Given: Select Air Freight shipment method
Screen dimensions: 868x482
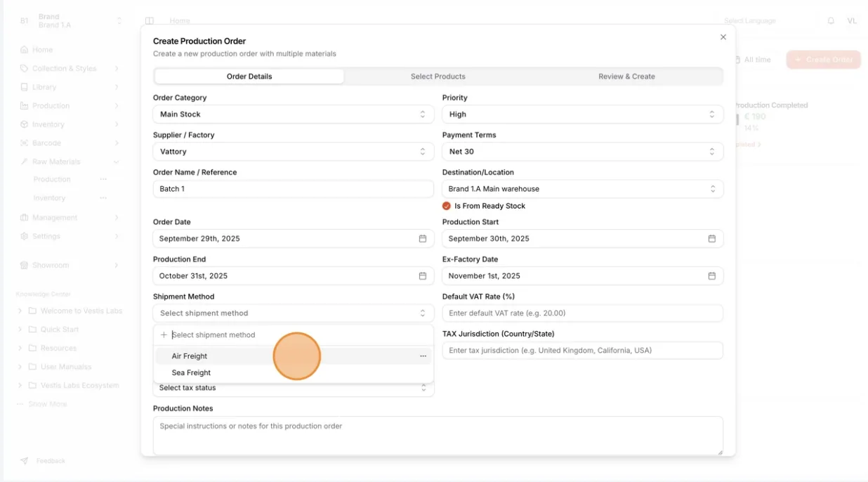Looking at the screenshot, I should tap(294, 356).
